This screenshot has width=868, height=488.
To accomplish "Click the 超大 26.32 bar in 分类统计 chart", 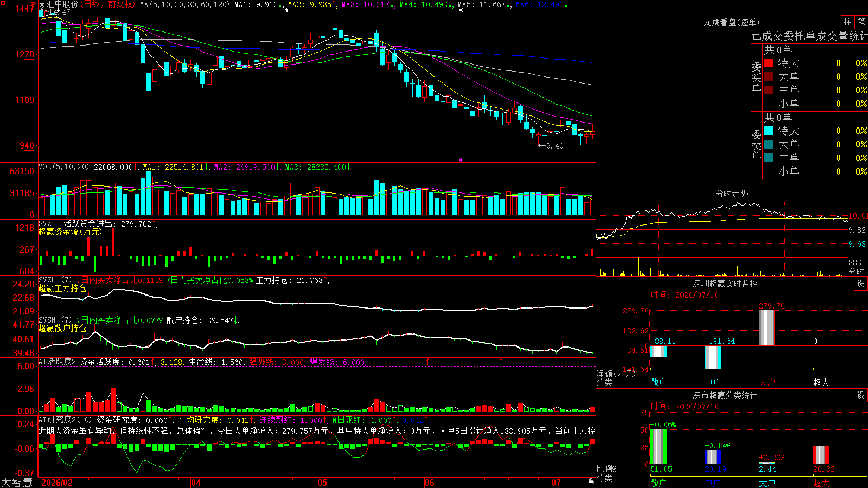I will tap(821, 455).
